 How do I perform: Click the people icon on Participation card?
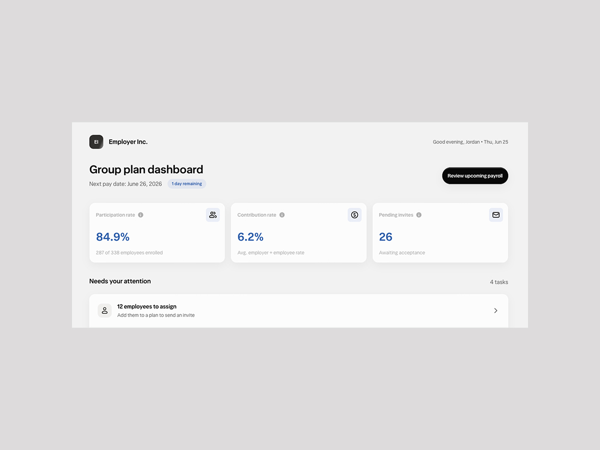[213, 215]
